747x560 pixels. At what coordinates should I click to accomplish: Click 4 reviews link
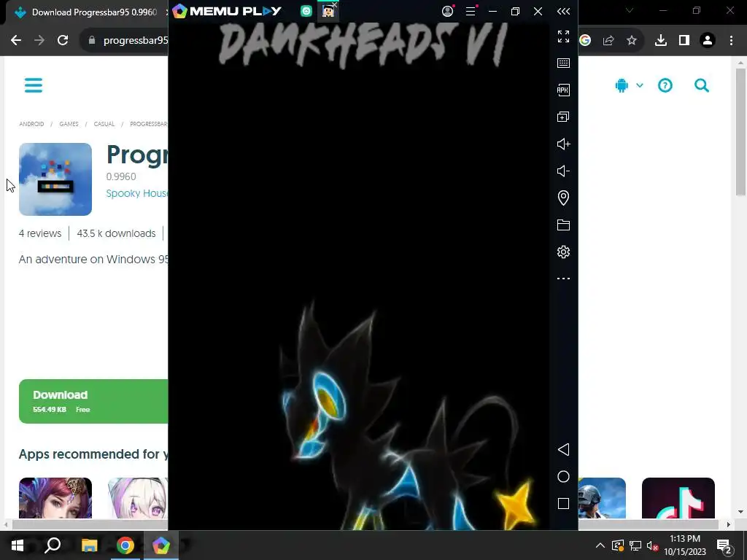(x=40, y=233)
